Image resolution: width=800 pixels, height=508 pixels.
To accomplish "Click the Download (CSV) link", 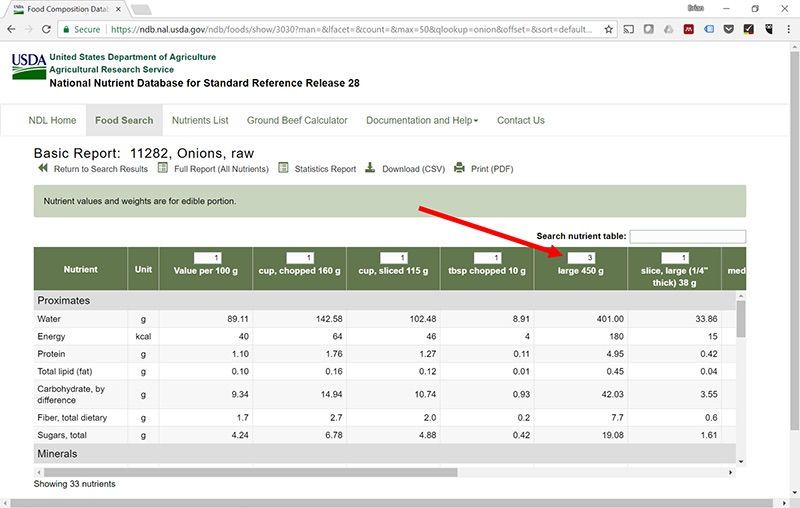I will (x=413, y=169).
